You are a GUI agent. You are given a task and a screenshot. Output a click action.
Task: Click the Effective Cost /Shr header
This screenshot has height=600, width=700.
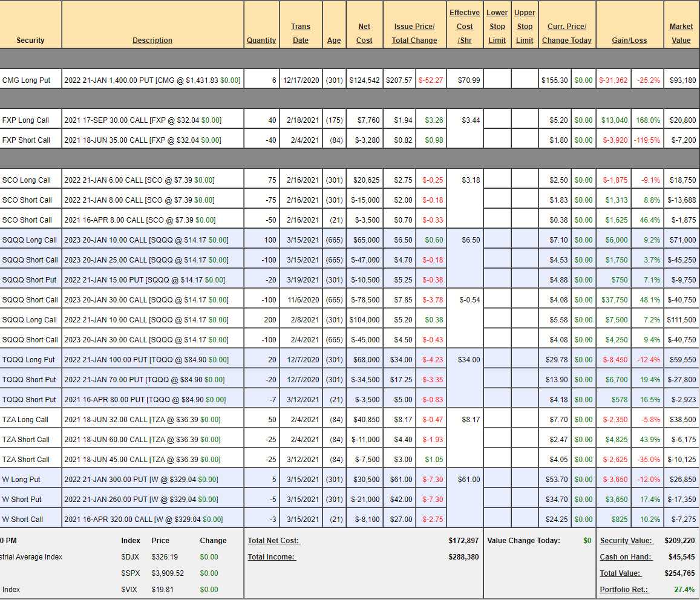[x=465, y=27]
